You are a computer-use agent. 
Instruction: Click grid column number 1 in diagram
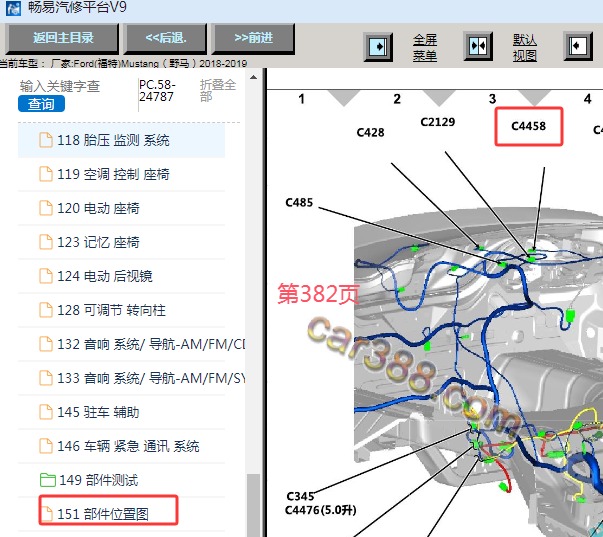pyautogui.click(x=302, y=99)
